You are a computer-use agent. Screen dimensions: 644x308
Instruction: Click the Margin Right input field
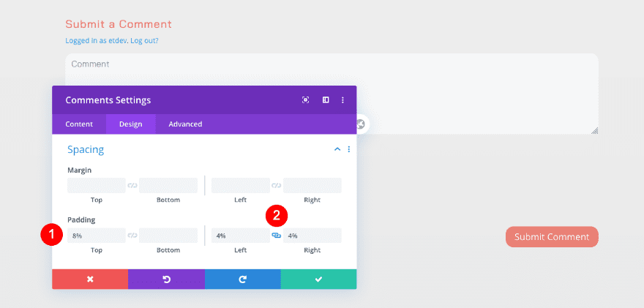[x=312, y=186]
